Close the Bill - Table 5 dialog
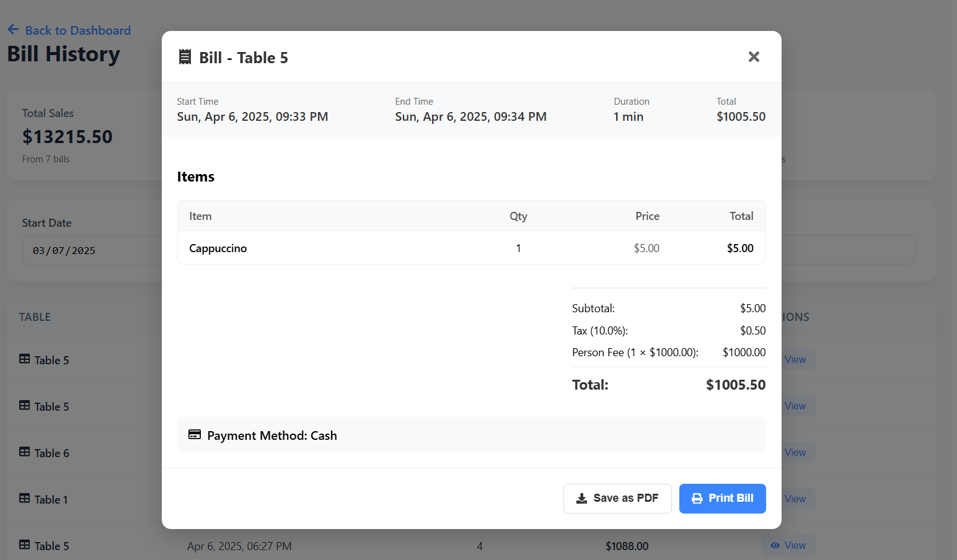Viewport: 957px width, 560px height. coord(754,56)
